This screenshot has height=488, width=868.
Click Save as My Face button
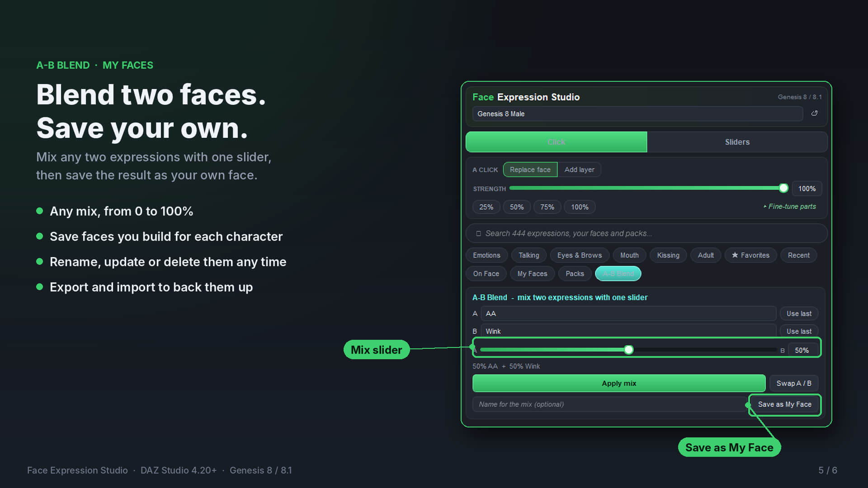[784, 404]
